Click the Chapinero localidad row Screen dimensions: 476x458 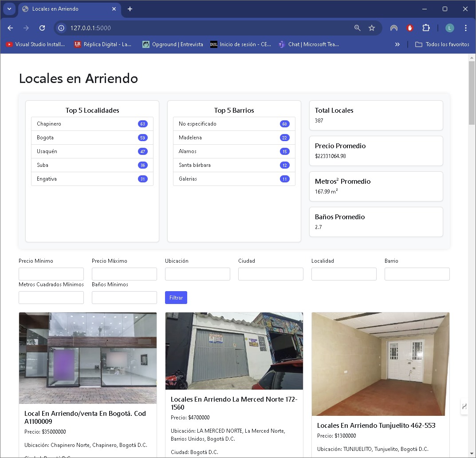coord(92,124)
